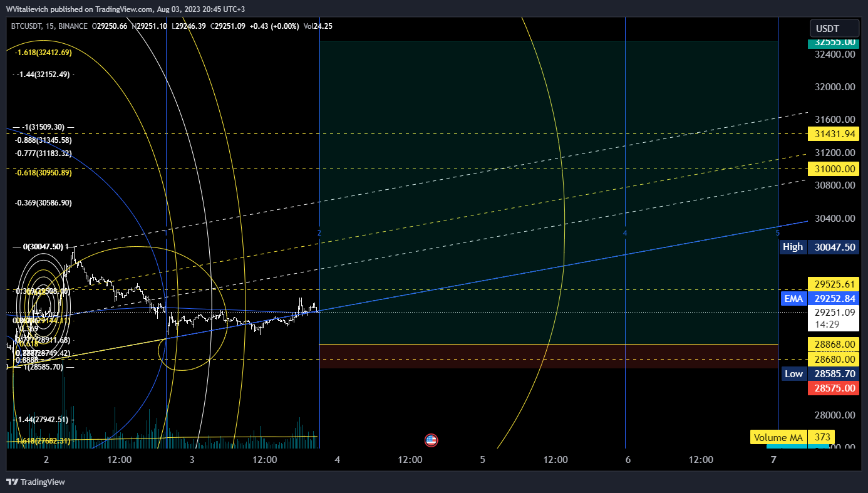
Task: Select the -0.618(30950.89) Fibonacci level label
Action: click(x=43, y=172)
